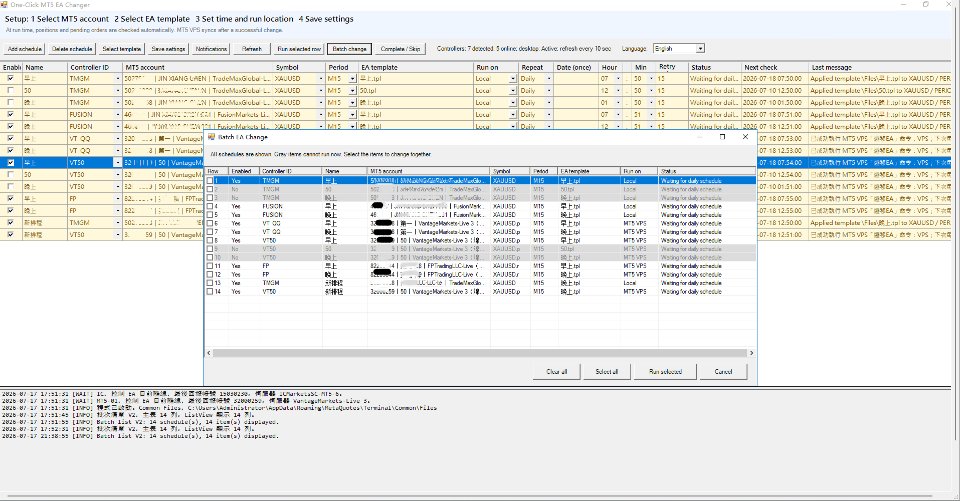Click 50.tpl EA template cell in second main row
The width and height of the screenshot is (960, 501).
[x=416, y=91]
